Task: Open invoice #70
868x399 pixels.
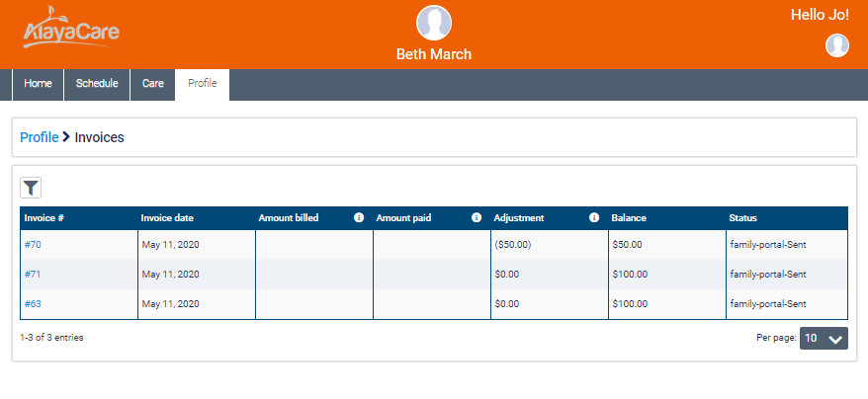Action: click(33, 245)
